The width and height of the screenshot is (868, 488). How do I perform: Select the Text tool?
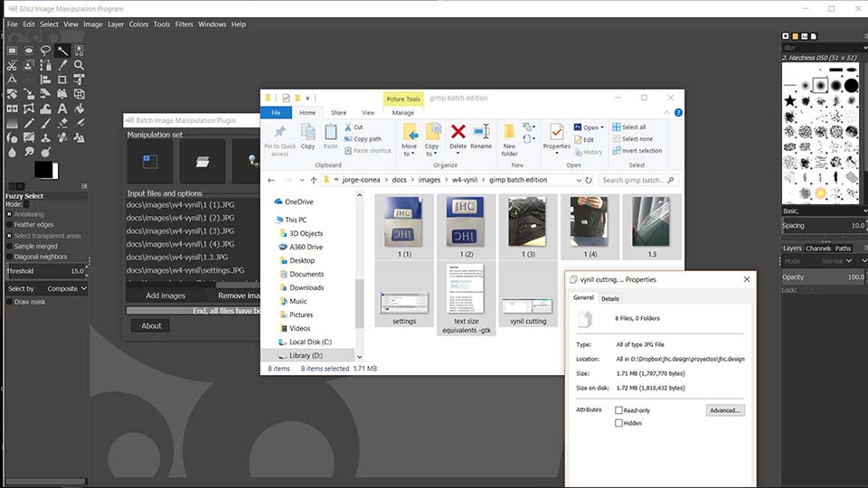coord(62,109)
